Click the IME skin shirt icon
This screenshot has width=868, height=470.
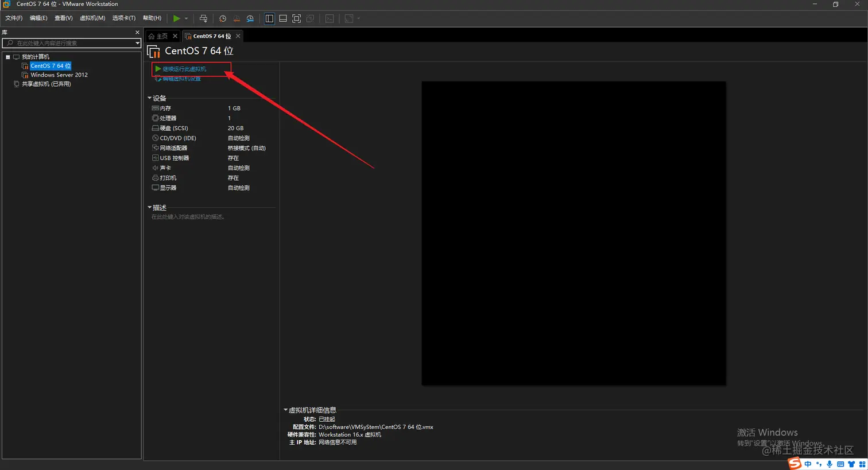click(x=851, y=464)
